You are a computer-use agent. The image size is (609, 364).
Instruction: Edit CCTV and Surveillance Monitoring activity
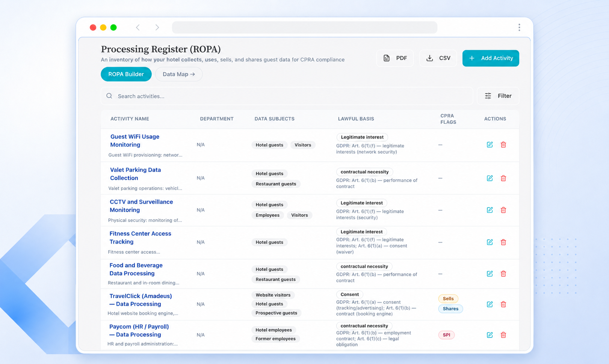[490, 210]
